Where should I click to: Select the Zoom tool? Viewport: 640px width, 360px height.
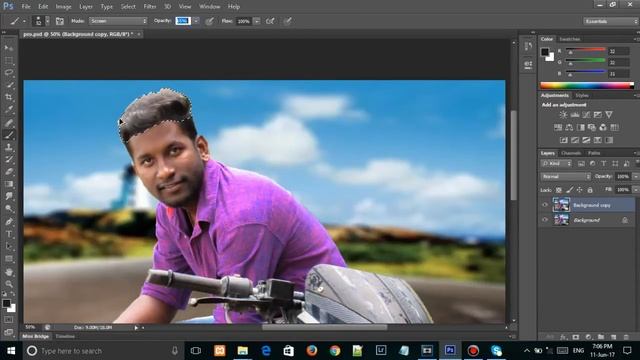click(x=9, y=284)
